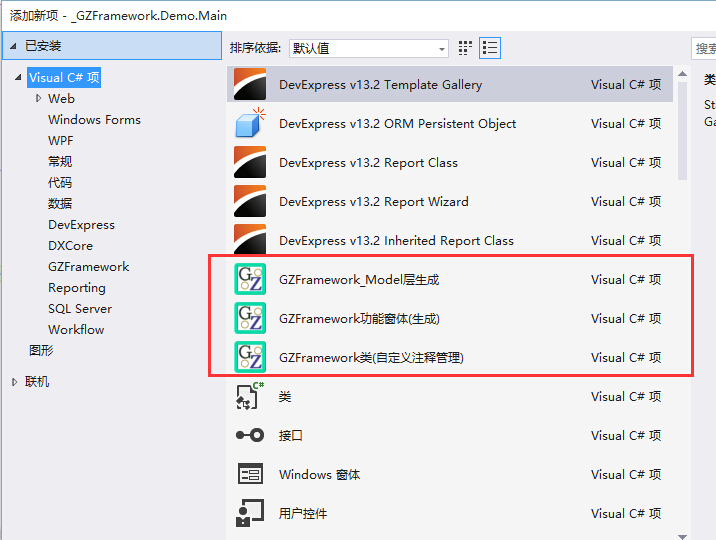This screenshot has width=716, height=540.
Task: Click the GZFramework类(自定义注释管理) GZ icon
Action: pos(250,357)
